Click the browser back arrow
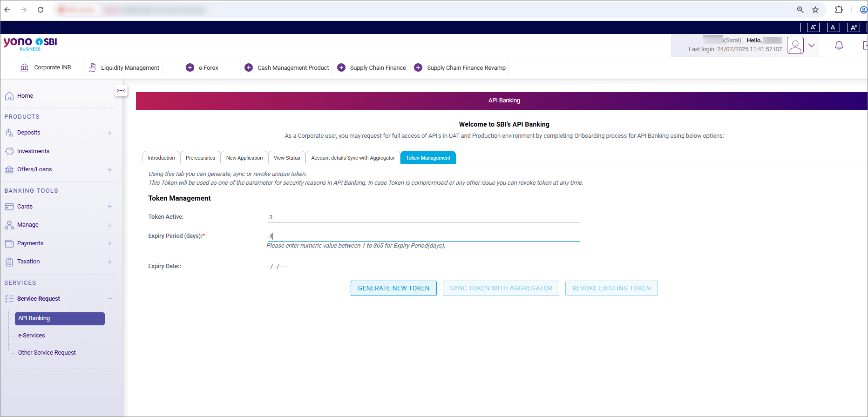868x417 pixels. click(7, 10)
